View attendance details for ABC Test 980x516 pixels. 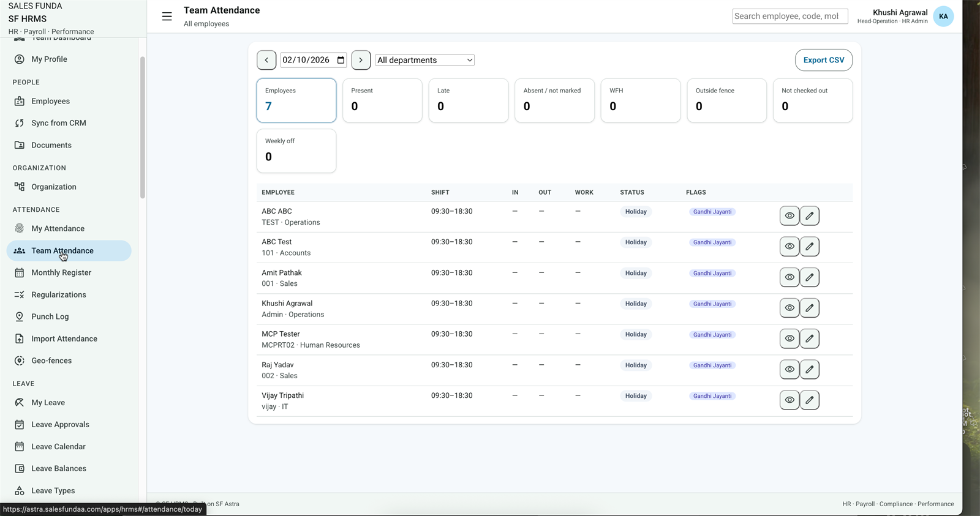tap(790, 246)
